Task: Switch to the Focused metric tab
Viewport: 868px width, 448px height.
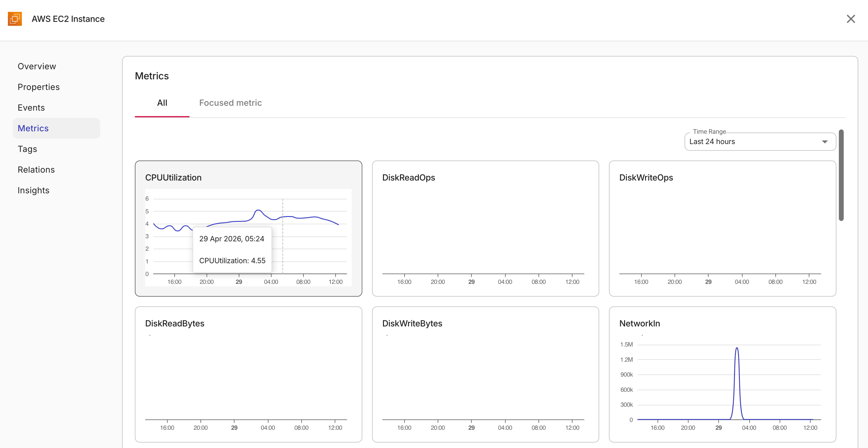Action: [231, 103]
